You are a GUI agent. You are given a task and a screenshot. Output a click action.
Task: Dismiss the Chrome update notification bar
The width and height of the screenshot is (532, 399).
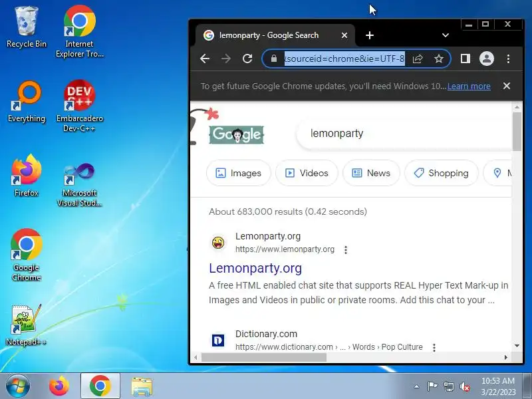click(x=507, y=86)
